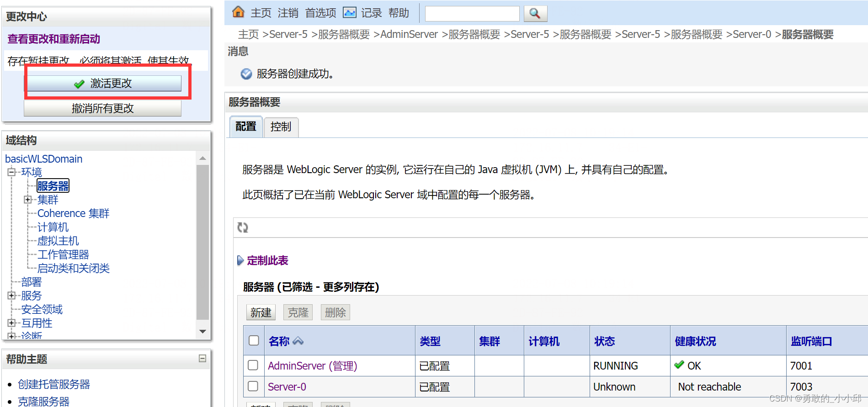Click the 撤消所有更改 button

[x=103, y=108]
